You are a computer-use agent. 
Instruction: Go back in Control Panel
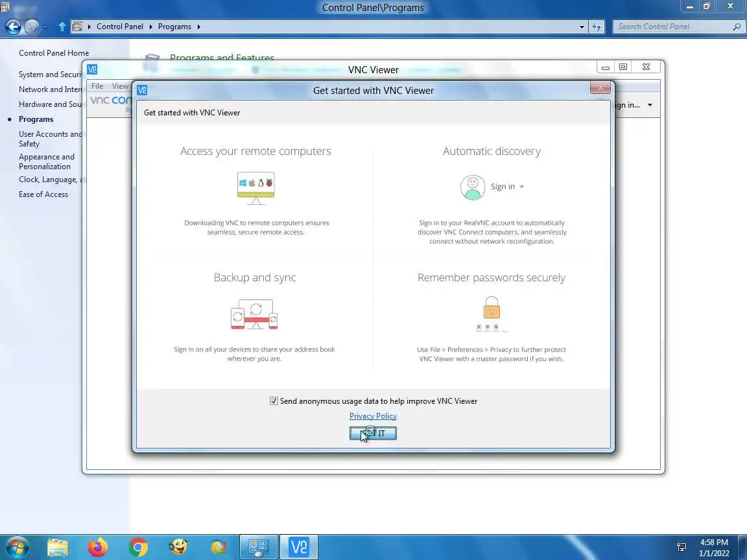tap(13, 27)
